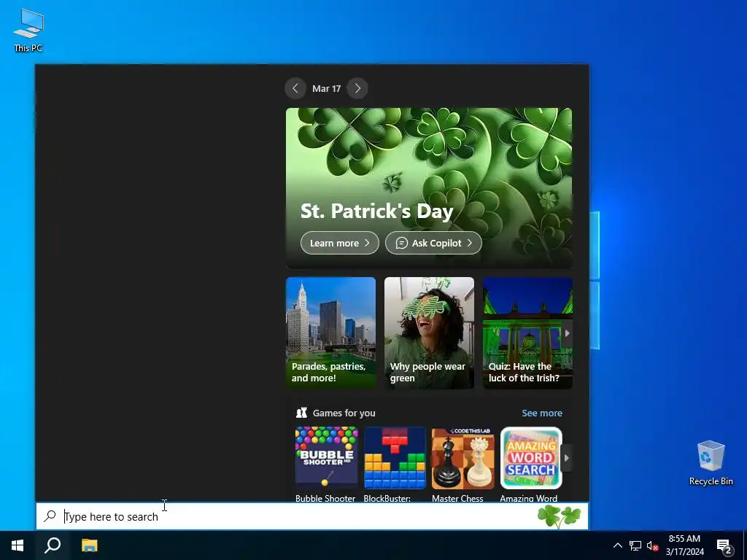Launch the Amazing Word Search game icon
The width and height of the screenshot is (747, 560).
point(531,458)
